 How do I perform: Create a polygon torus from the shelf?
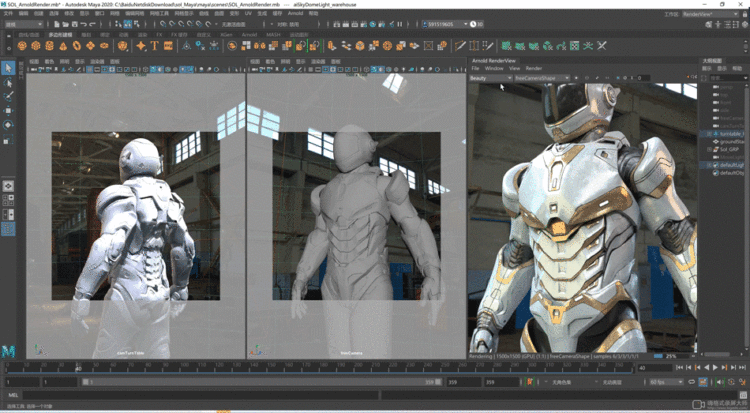(77, 46)
